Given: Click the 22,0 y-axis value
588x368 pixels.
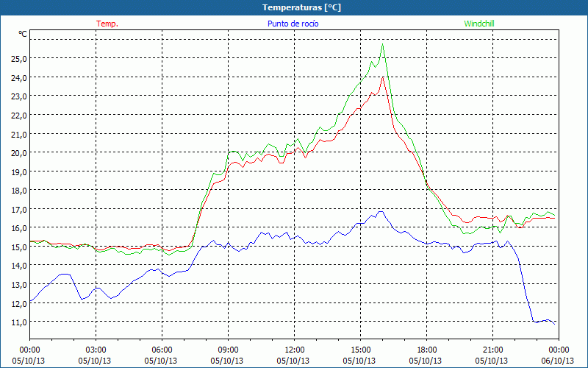Looking at the screenshot, I should [19, 116].
